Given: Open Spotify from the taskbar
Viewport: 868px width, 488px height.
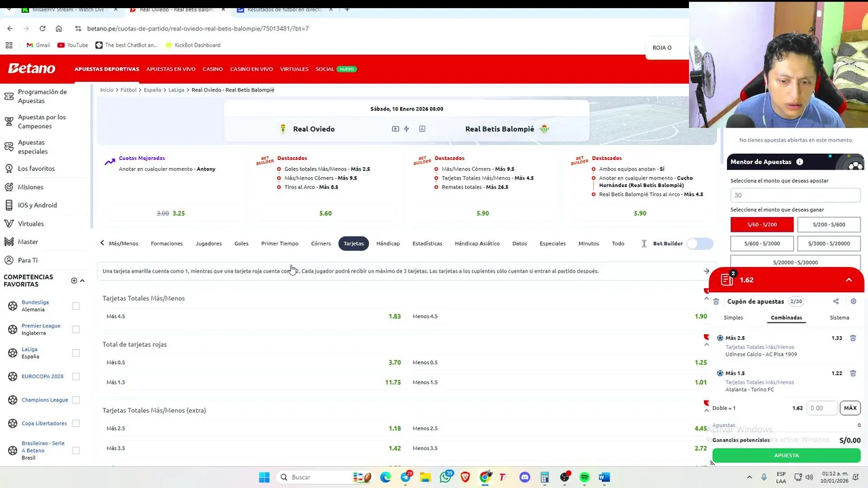Looking at the screenshot, I should 585,477.
